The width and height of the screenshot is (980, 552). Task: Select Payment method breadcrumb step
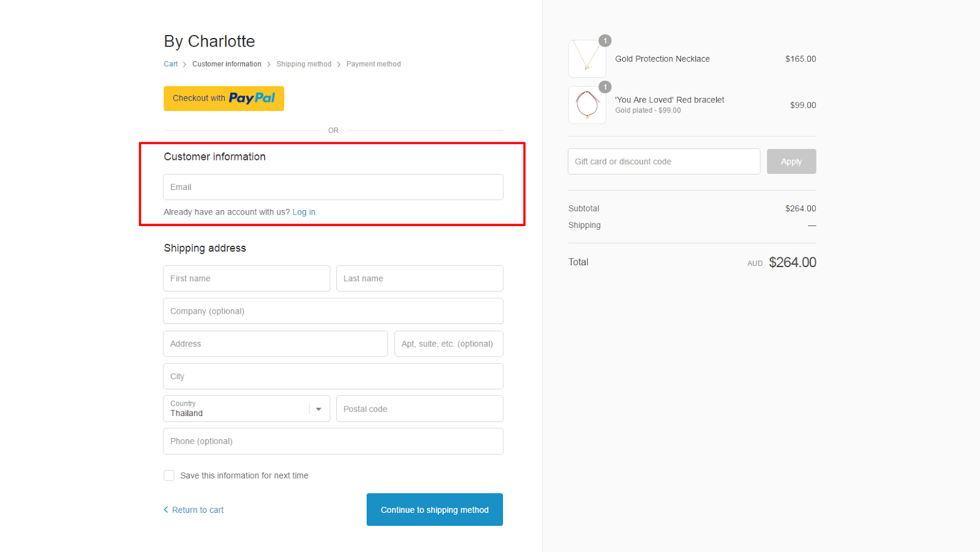point(373,64)
